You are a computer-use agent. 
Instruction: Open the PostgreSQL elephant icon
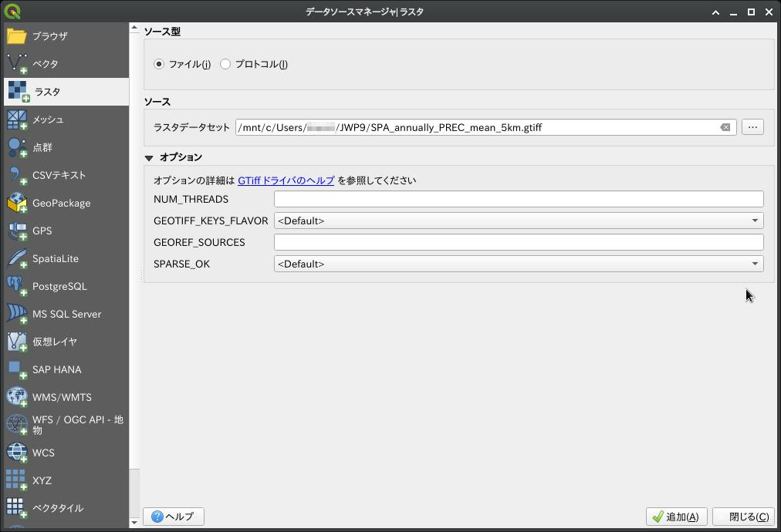[x=17, y=286]
